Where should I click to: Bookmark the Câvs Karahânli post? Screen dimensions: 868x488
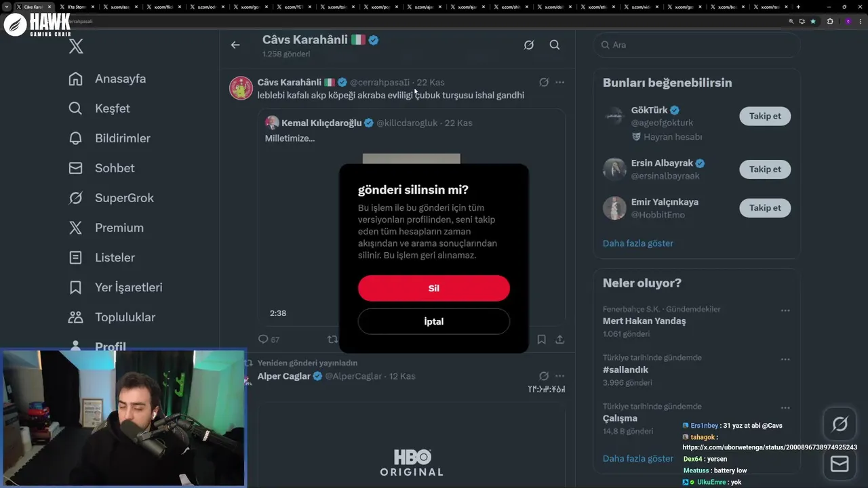pyautogui.click(x=542, y=340)
